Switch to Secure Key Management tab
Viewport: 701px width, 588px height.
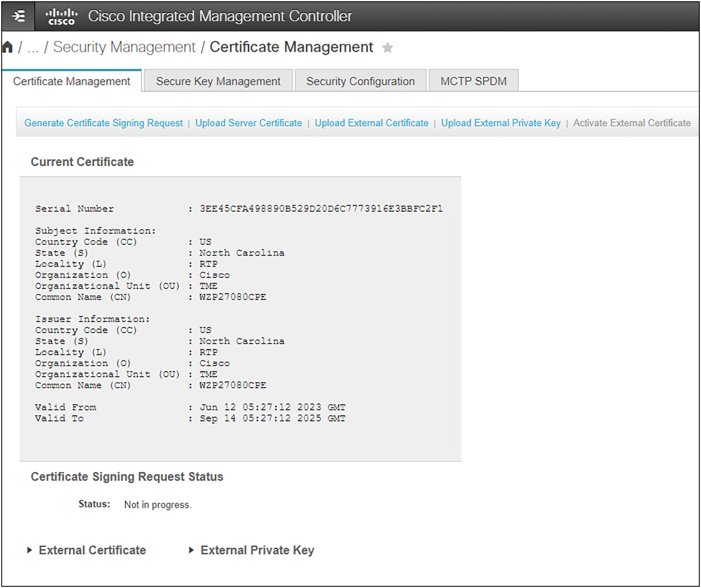218,81
